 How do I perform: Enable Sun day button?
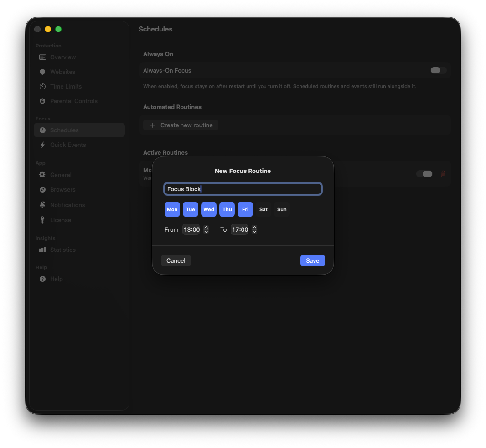click(x=282, y=209)
